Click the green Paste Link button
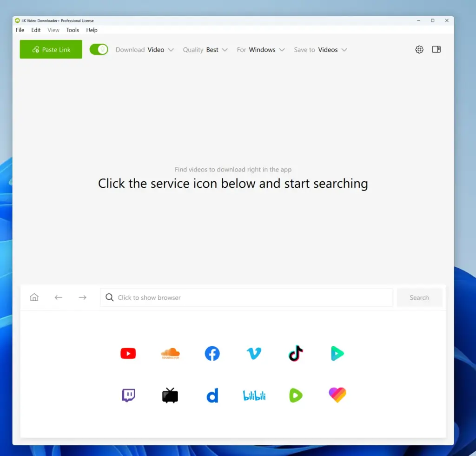Viewport: 476px width, 456px height. tap(51, 49)
